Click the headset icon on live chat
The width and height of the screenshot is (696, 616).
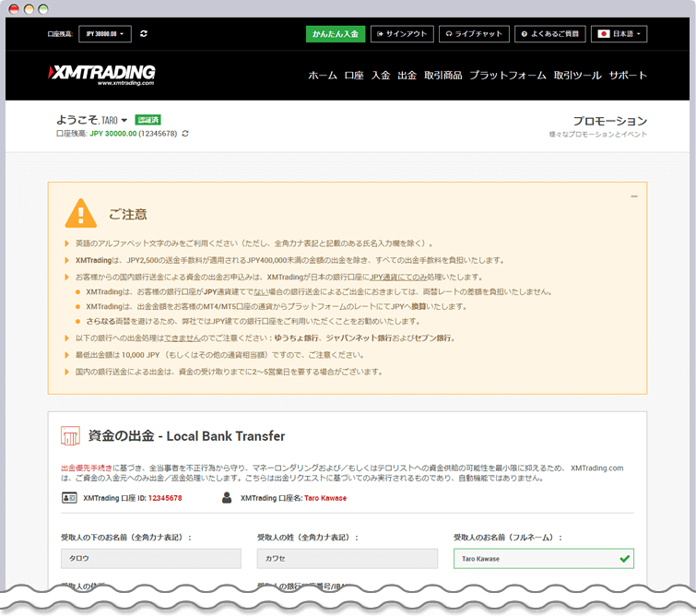(x=449, y=34)
